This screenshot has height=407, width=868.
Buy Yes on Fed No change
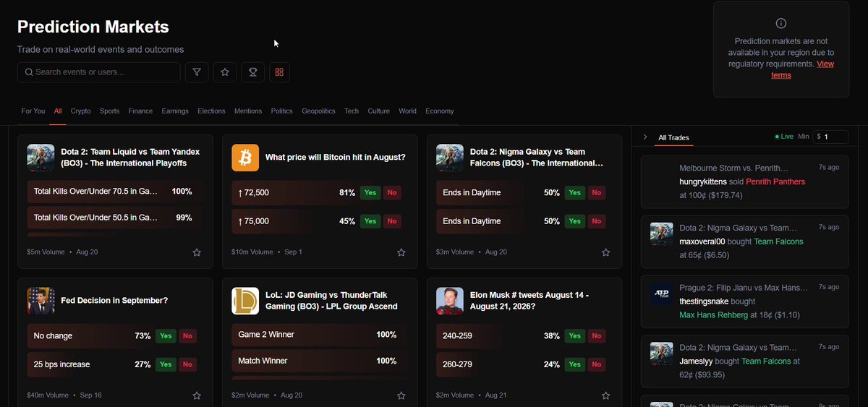point(166,336)
